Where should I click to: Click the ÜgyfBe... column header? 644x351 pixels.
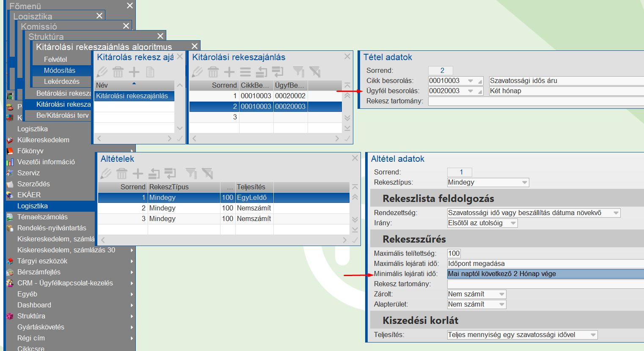(291, 85)
